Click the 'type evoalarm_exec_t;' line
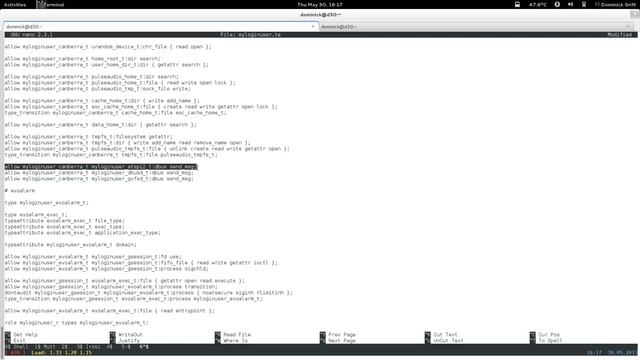 coord(36,215)
